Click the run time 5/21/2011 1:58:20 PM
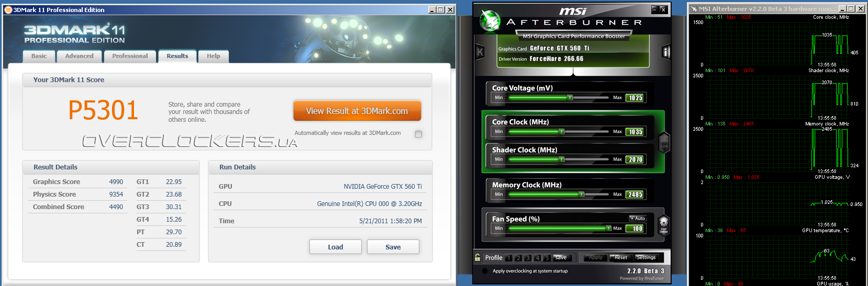 click(x=391, y=221)
